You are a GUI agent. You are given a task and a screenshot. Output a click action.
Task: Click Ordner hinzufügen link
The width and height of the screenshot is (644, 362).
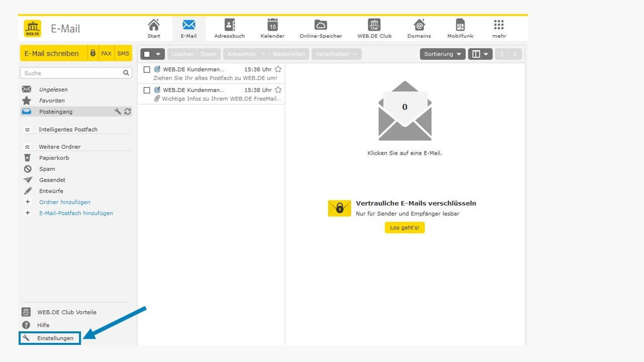click(x=64, y=202)
